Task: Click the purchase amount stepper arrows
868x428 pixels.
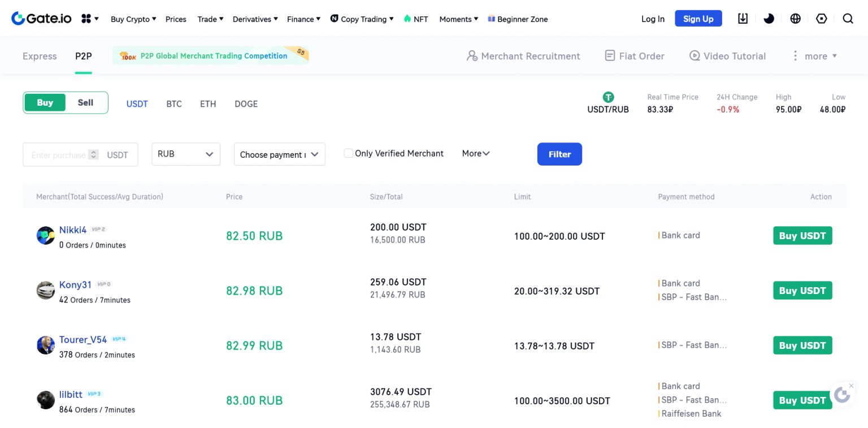Action: click(94, 154)
